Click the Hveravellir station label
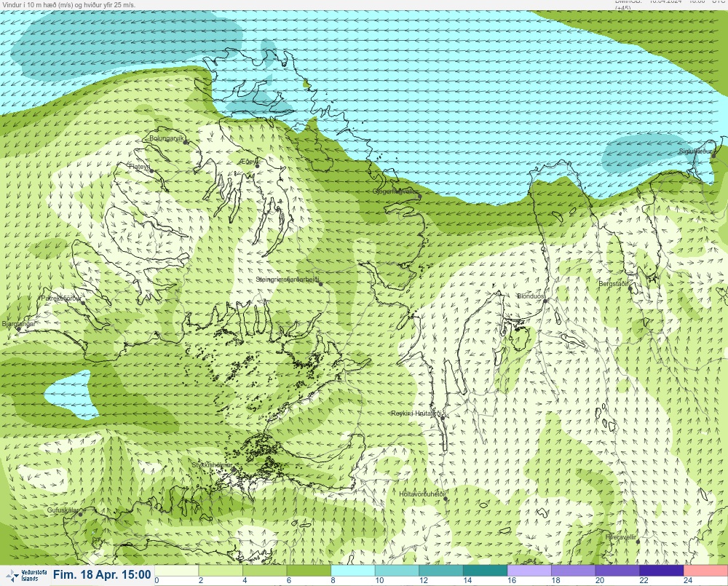The width and height of the screenshot is (728, 586). click(621, 536)
